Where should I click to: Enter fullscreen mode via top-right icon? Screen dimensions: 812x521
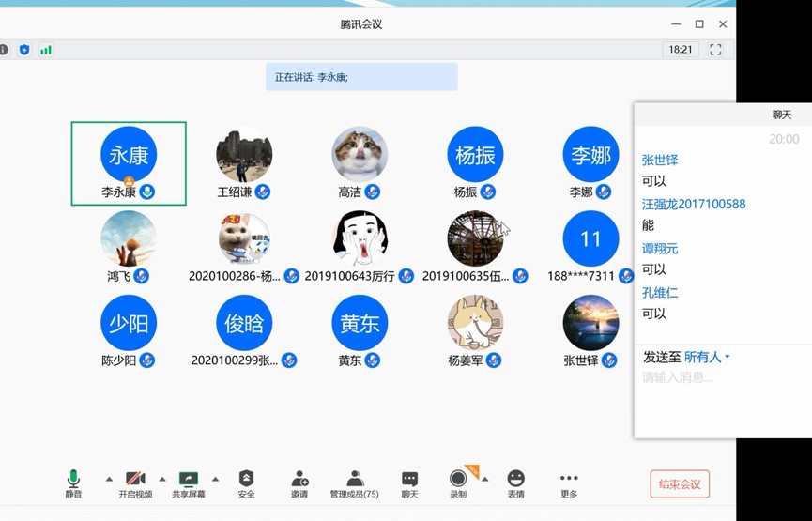pyautogui.click(x=715, y=50)
